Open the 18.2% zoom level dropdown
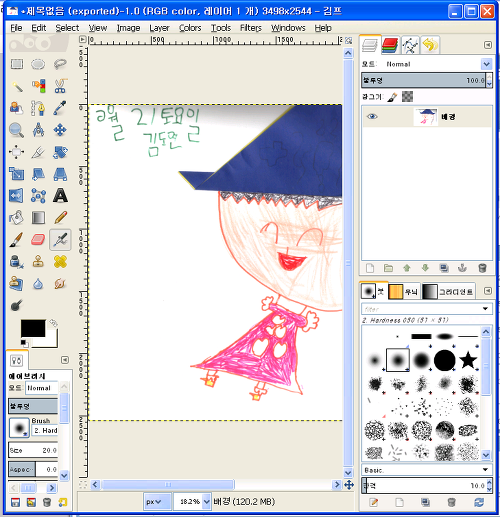Screen dimensions: 500x517 (x=207, y=501)
